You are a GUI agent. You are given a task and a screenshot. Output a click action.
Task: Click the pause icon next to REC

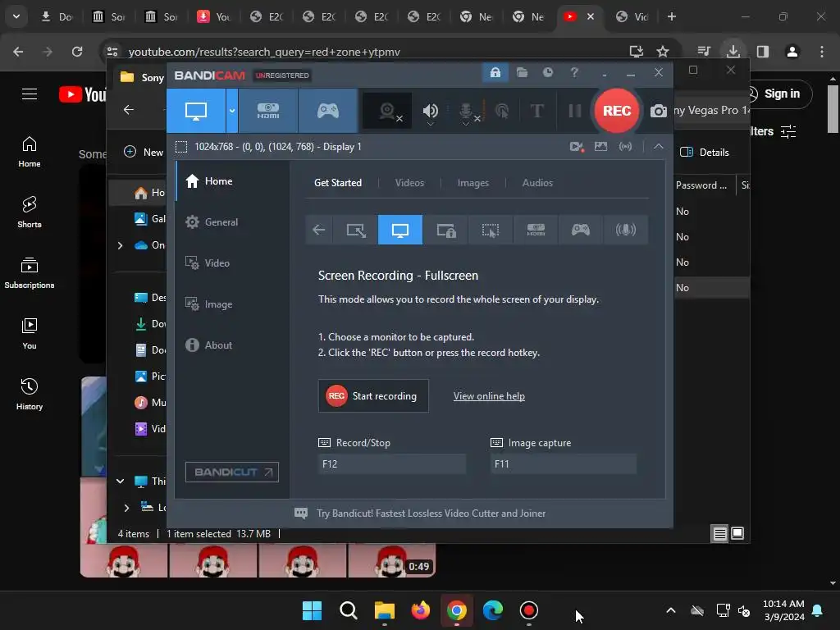575,111
